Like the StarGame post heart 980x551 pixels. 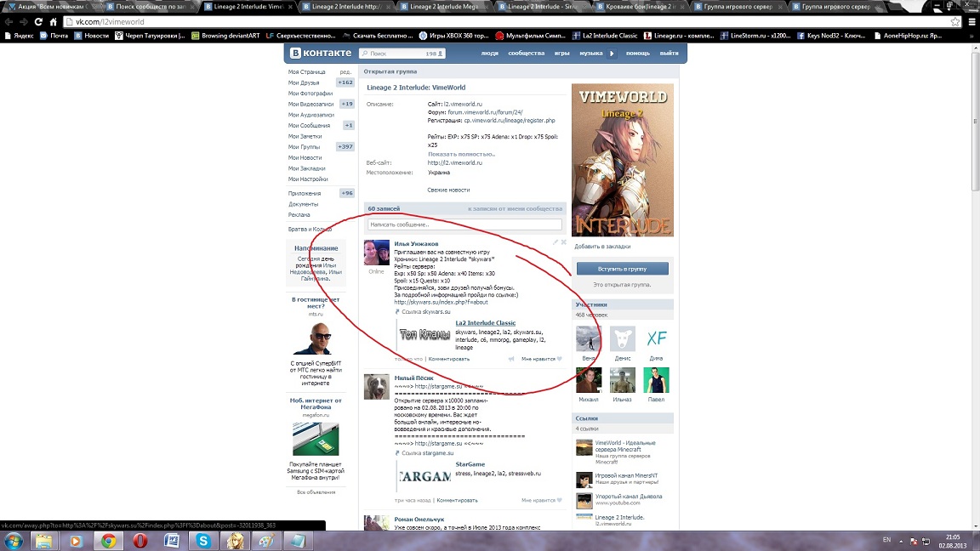[560, 500]
